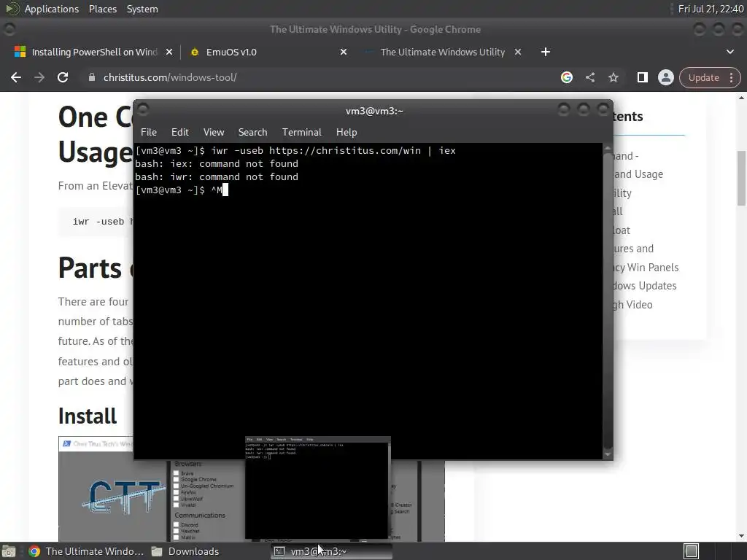Image resolution: width=747 pixels, height=560 pixels.
Task: Open Win Panels contents link
Action: click(646, 268)
